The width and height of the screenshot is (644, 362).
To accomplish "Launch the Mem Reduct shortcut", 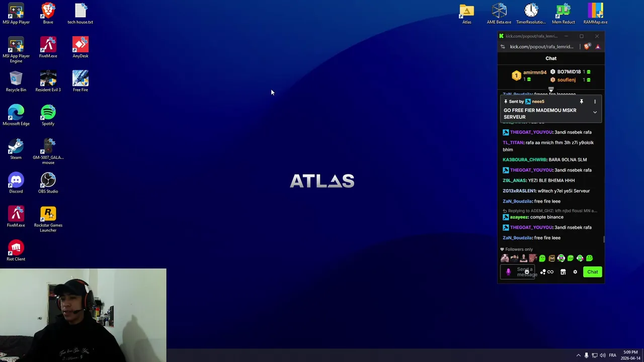I will tap(563, 14).
